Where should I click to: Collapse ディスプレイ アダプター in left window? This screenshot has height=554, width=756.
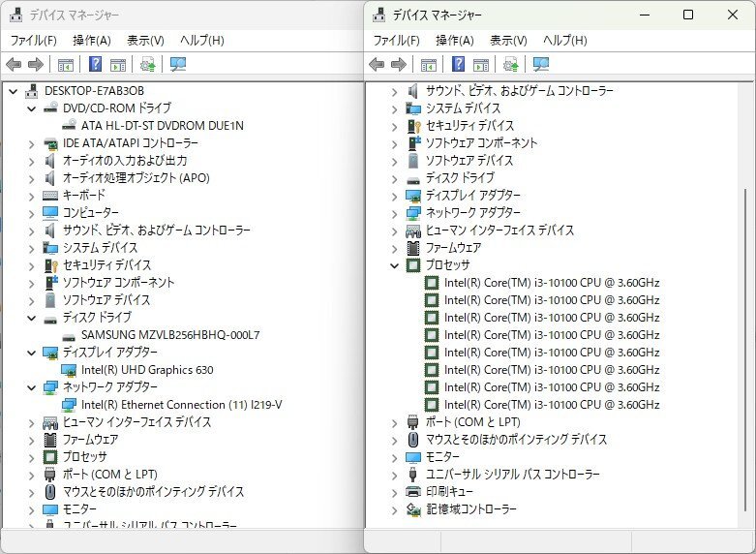[x=32, y=353]
